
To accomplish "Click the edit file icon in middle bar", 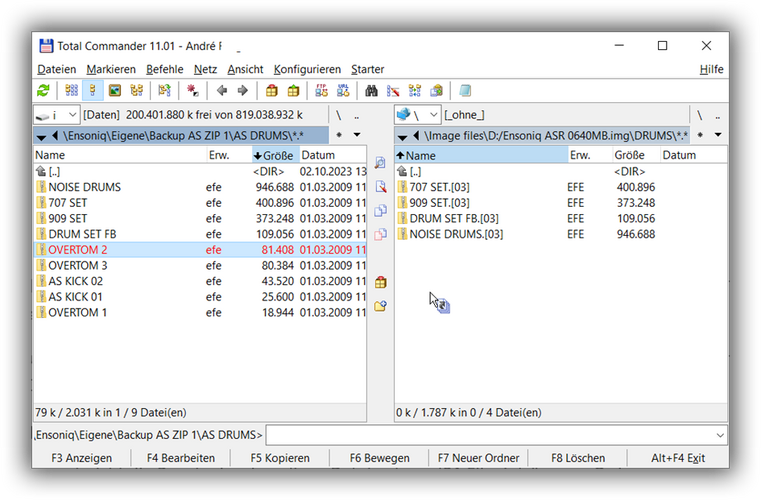I will coord(380,186).
